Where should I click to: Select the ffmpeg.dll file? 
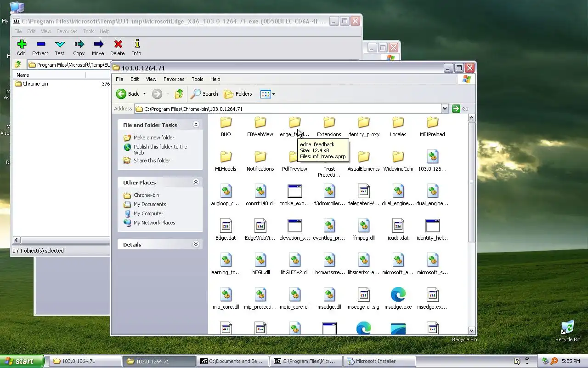[363, 229]
